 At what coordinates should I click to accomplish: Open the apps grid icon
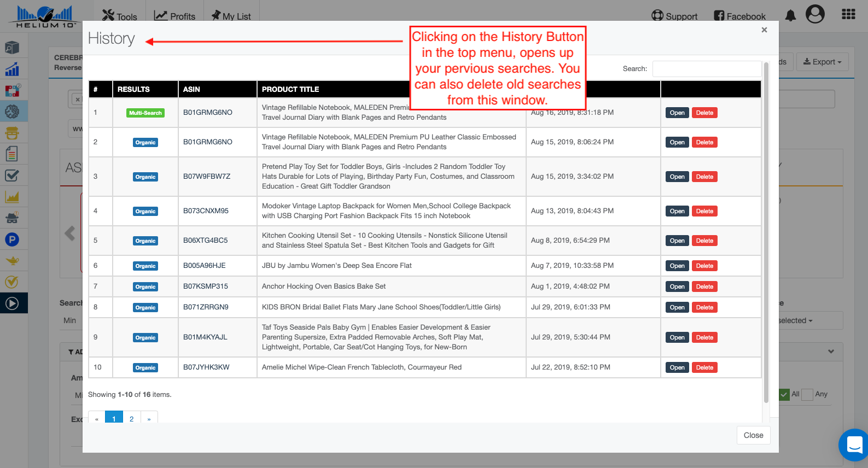(x=848, y=15)
